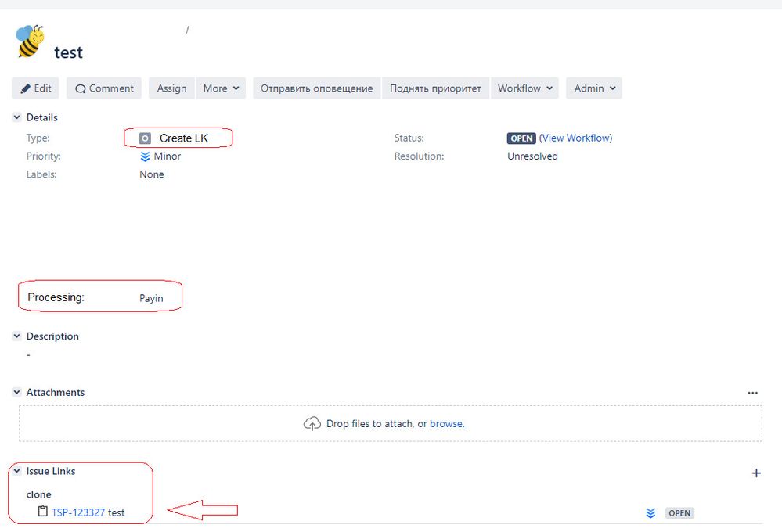The image size is (782, 532).
Task: Click the OPEN status badge in Details
Action: coord(521,138)
